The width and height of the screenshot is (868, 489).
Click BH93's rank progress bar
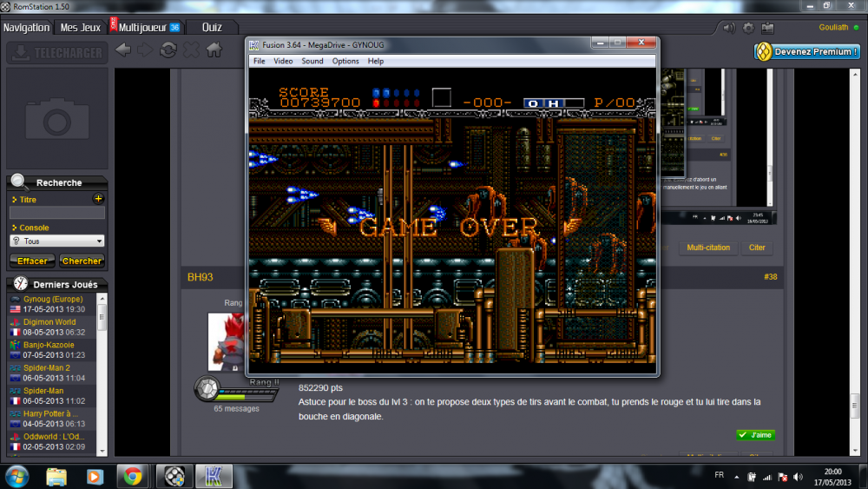click(247, 395)
